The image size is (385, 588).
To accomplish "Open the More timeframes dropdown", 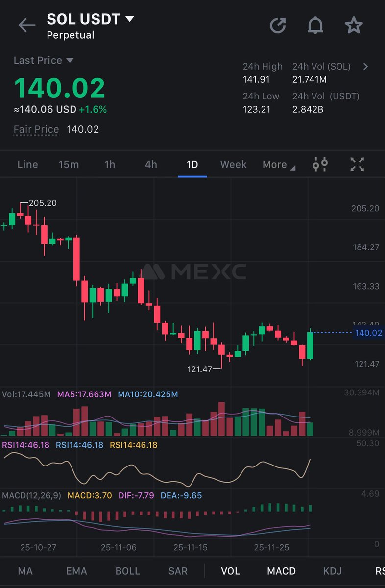I will (x=279, y=165).
